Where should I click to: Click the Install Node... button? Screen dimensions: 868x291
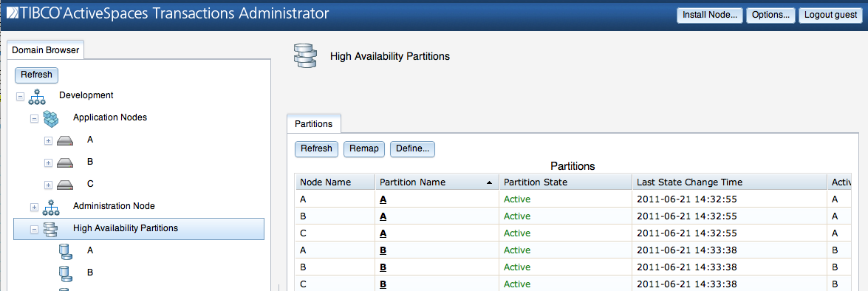(710, 15)
